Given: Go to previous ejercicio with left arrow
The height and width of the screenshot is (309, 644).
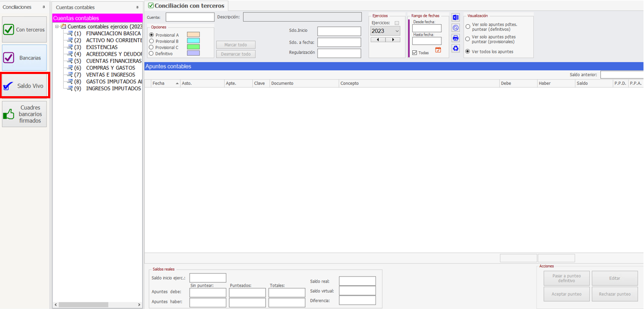Looking at the screenshot, I should [x=378, y=39].
